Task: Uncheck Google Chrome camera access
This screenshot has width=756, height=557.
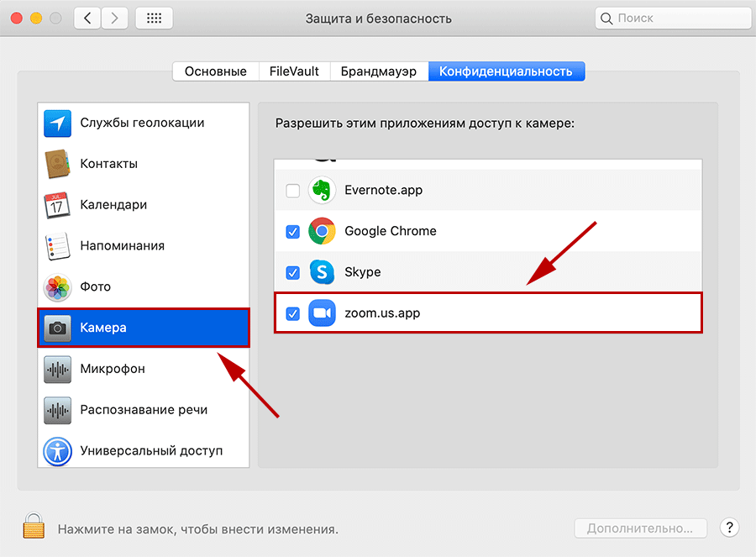Action: point(292,232)
